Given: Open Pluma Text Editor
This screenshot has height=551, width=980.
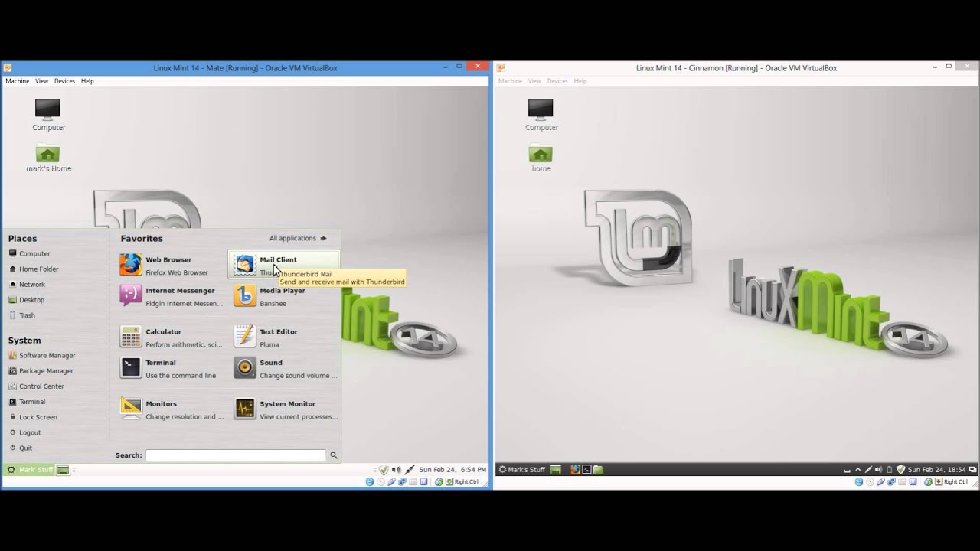Looking at the screenshot, I should [278, 337].
